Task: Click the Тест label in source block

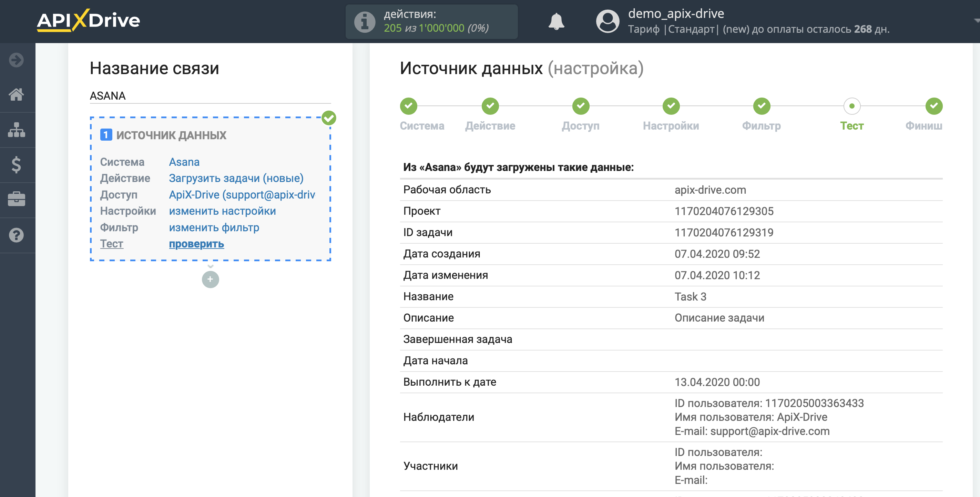Action: tap(111, 244)
